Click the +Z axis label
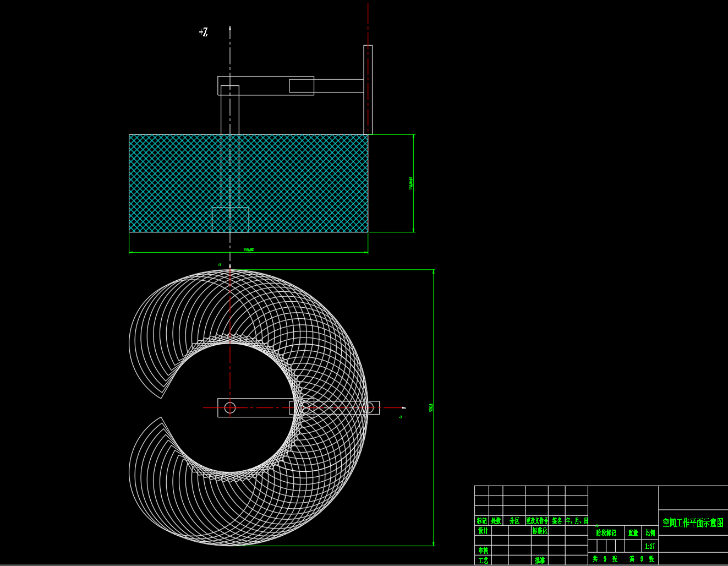 [204, 32]
